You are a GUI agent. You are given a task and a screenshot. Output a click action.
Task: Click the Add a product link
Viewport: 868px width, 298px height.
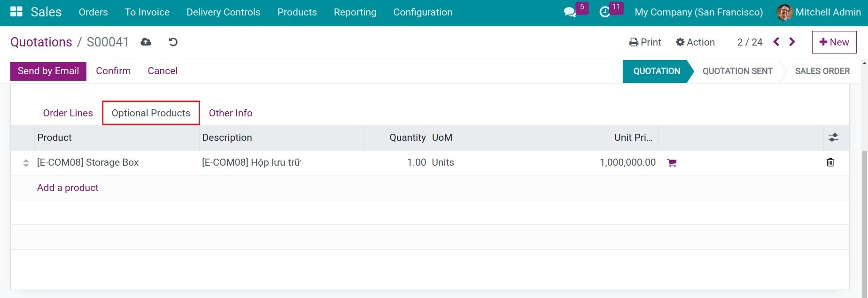[x=68, y=188]
